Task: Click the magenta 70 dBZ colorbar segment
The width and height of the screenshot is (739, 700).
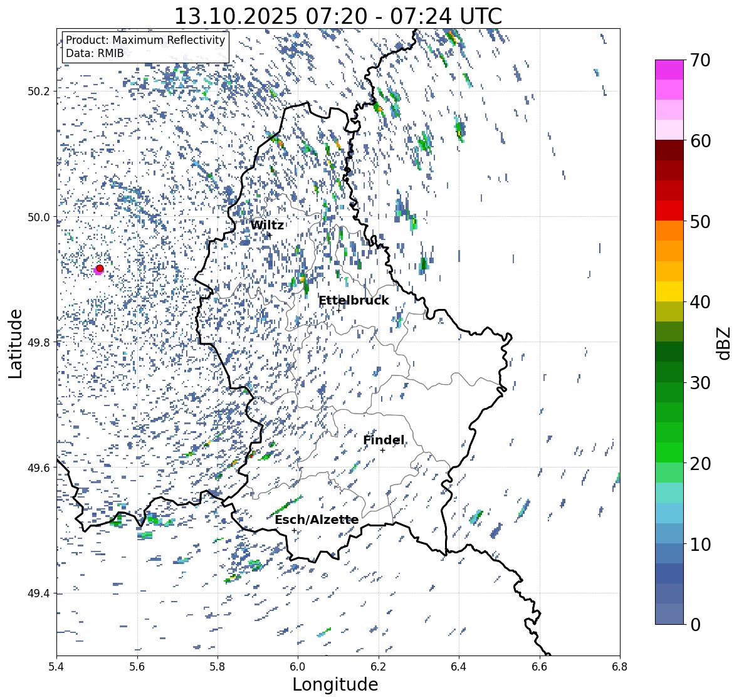Action: (669, 70)
